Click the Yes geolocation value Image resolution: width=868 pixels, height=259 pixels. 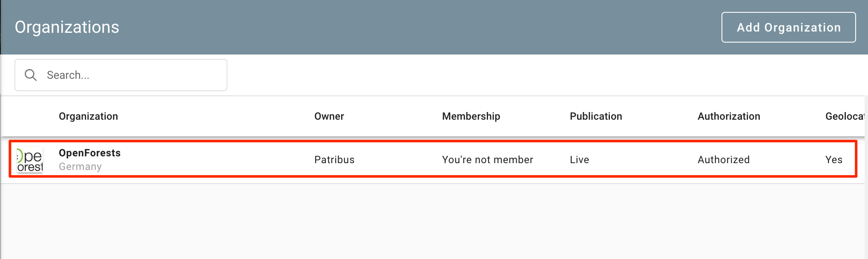pos(834,160)
